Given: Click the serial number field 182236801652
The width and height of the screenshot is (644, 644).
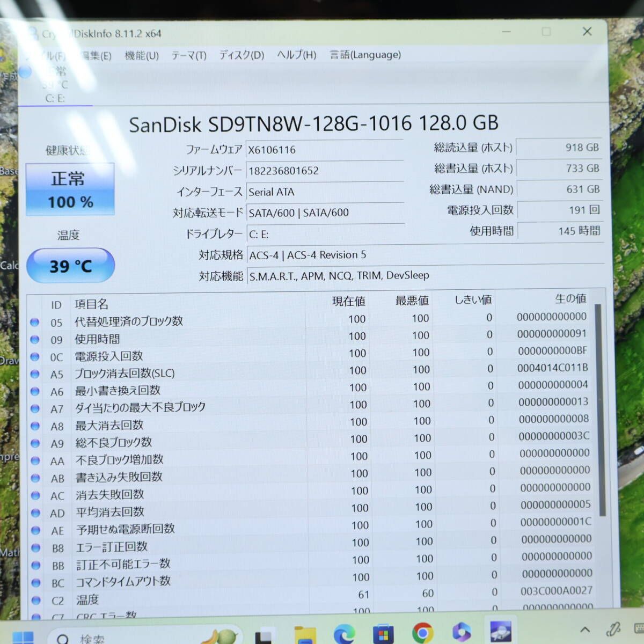Looking at the screenshot, I should [324, 171].
